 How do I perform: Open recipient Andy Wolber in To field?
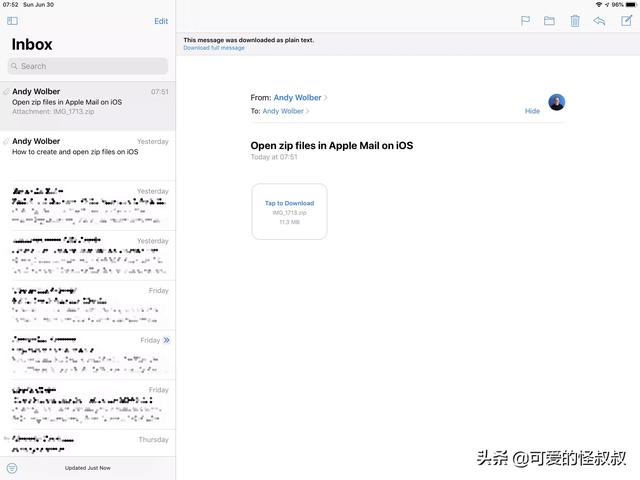click(283, 111)
